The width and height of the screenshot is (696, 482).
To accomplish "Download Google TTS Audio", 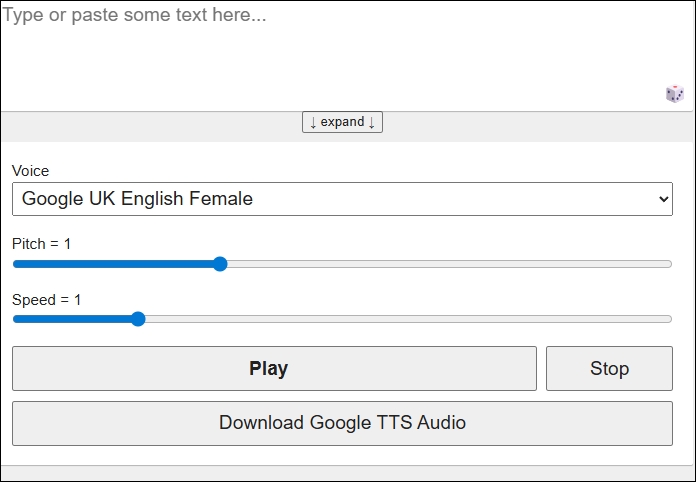I will click(342, 423).
